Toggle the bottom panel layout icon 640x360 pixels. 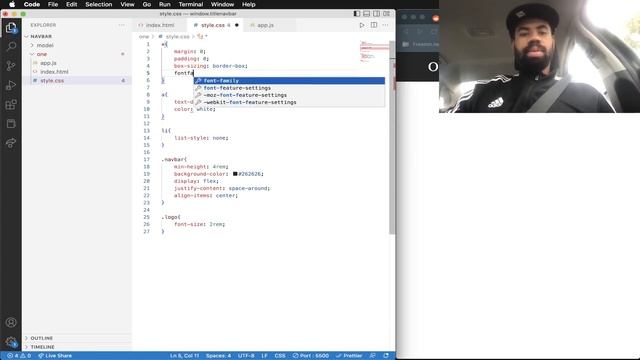click(x=367, y=13)
